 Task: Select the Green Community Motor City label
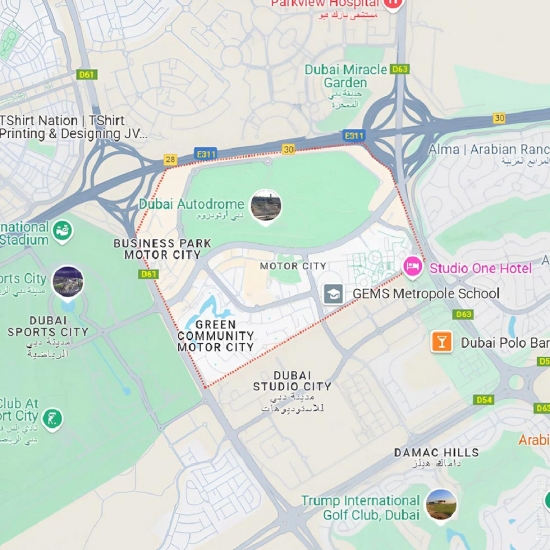point(215,336)
